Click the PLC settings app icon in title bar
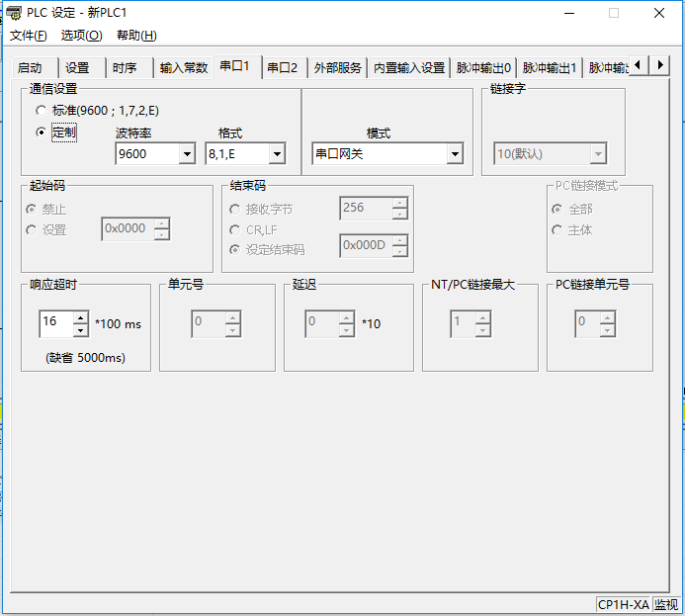Screen dimensions: 685x616 pos(14,14)
